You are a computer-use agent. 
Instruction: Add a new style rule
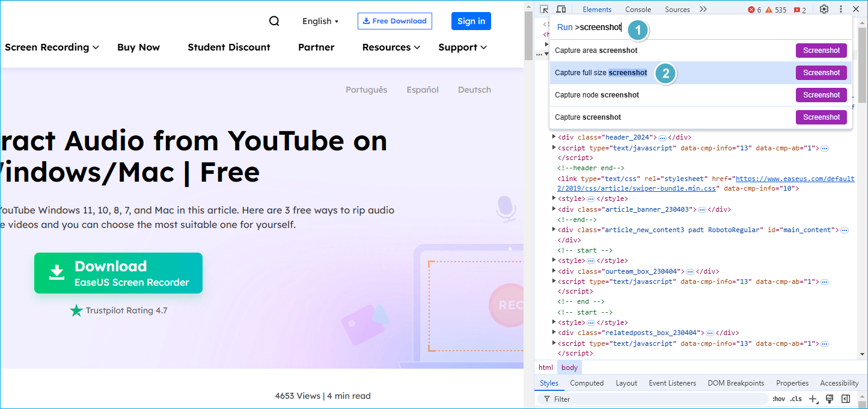click(x=813, y=399)
